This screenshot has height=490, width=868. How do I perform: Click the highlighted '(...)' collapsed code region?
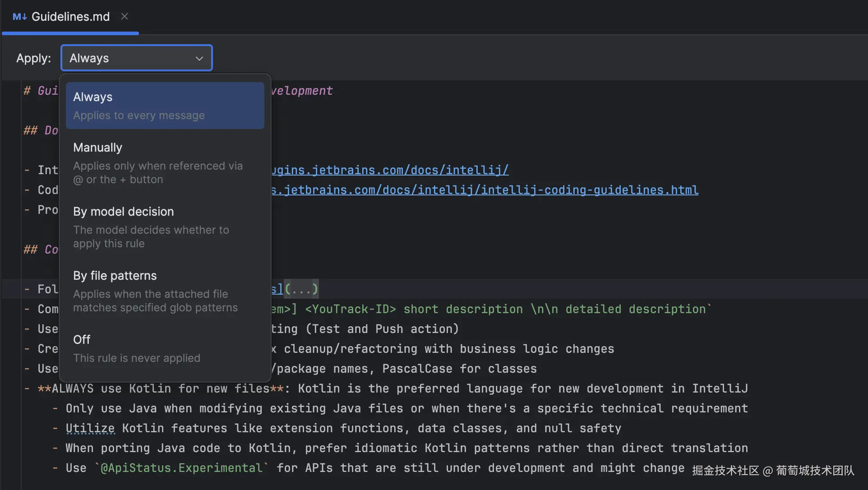301,289
